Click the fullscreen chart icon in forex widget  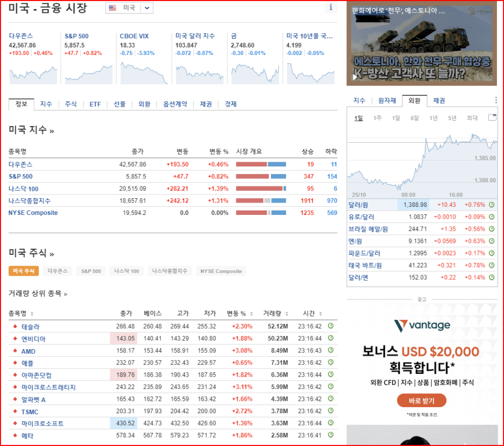[492, 117]
